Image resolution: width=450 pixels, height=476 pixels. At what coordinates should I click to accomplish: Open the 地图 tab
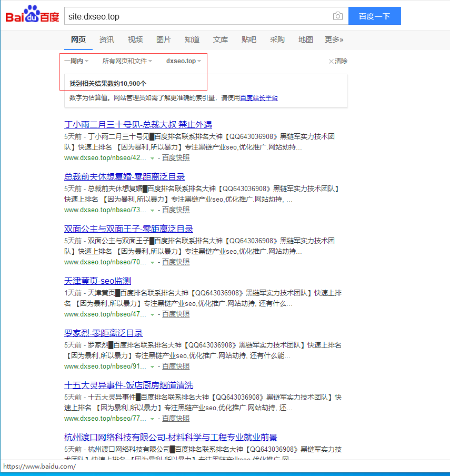pyautogui.click(x=305, y=39)
